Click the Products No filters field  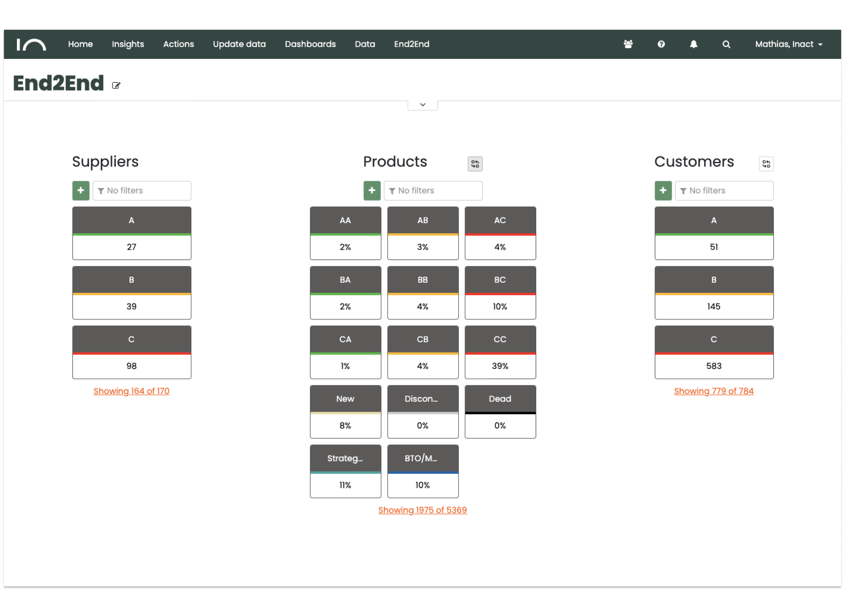pos(433,190)
